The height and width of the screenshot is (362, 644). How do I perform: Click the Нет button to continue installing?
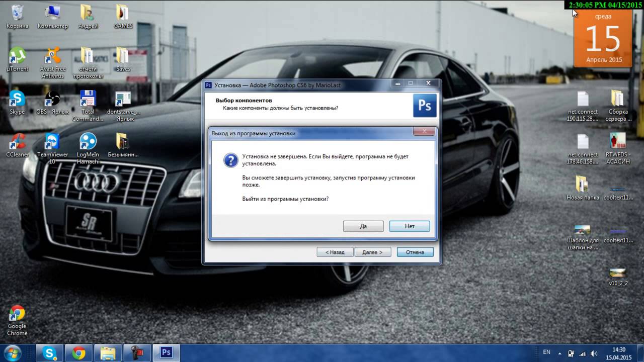click(x=410, y=226)
